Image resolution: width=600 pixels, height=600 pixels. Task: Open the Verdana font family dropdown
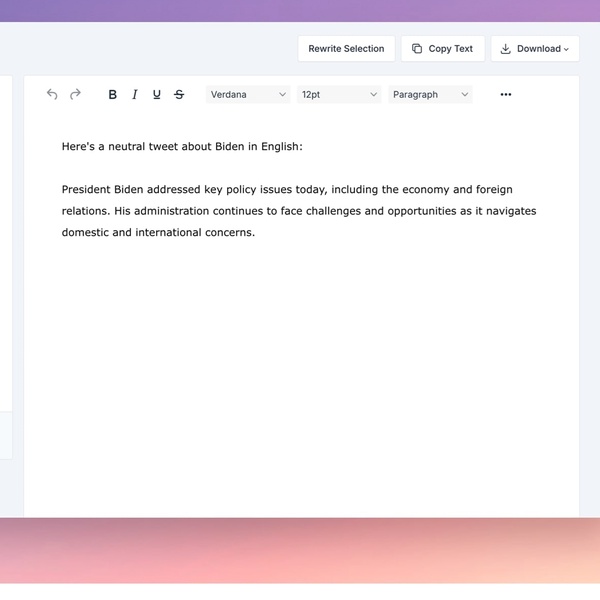click(x=248, y=94)
